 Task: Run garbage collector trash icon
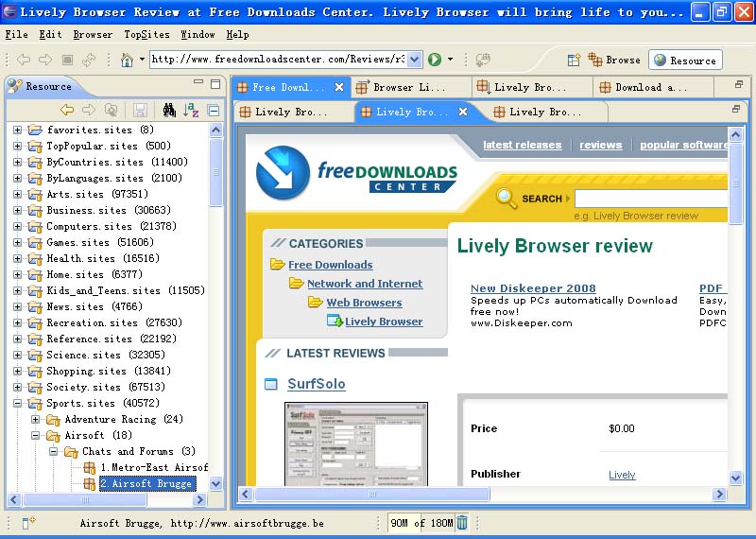tap(462, 523)
